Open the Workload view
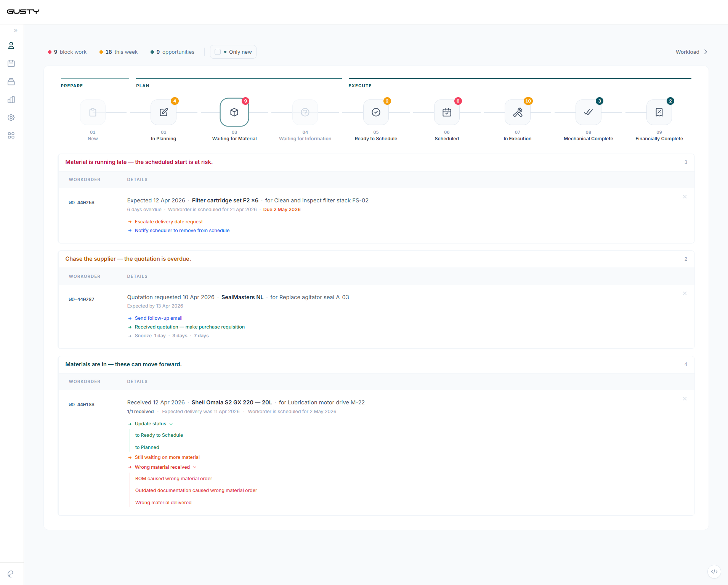728x585 pixels. point(687,52)
